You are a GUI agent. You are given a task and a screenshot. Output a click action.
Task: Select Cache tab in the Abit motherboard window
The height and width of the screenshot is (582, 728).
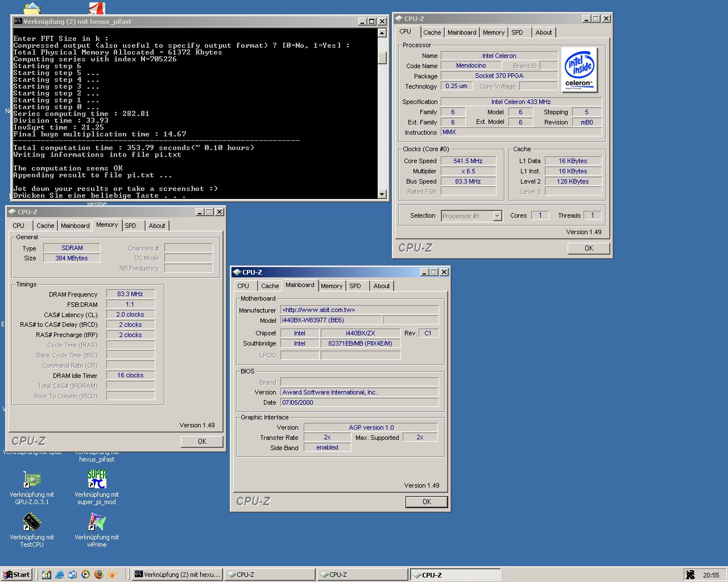[270, 286]
